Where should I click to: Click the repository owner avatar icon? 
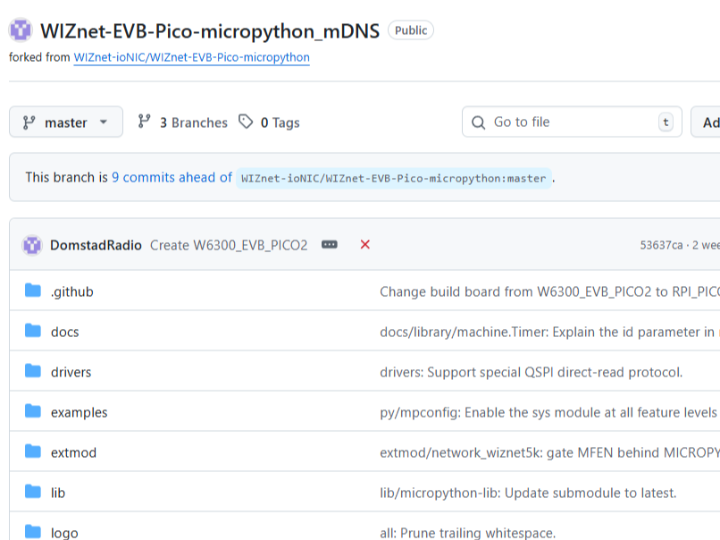point(21,31)
